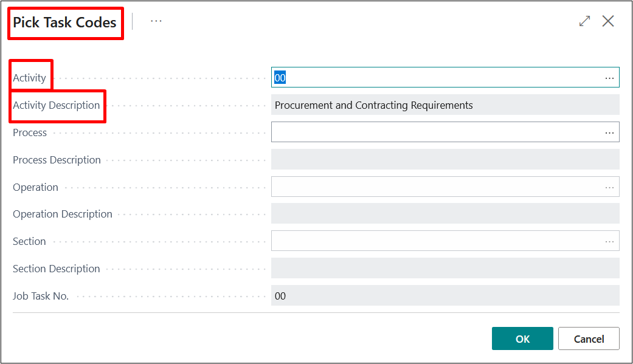Open the Operation lookup ellipsis

pos(609,187)
